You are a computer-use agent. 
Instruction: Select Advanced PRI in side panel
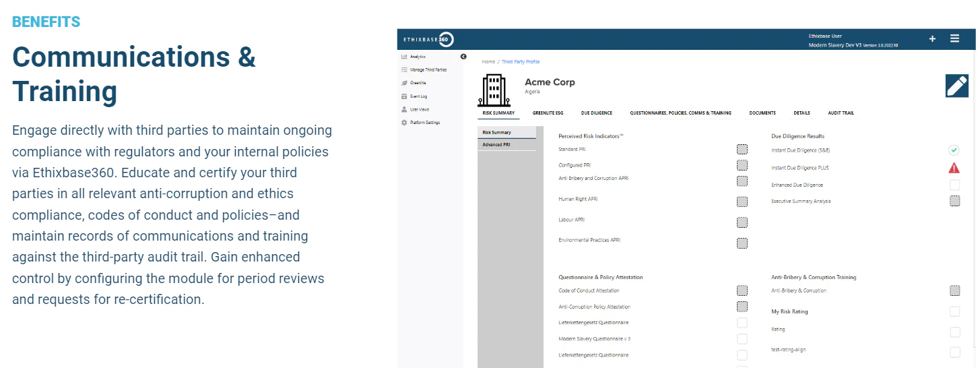click(x=507, y=145)
